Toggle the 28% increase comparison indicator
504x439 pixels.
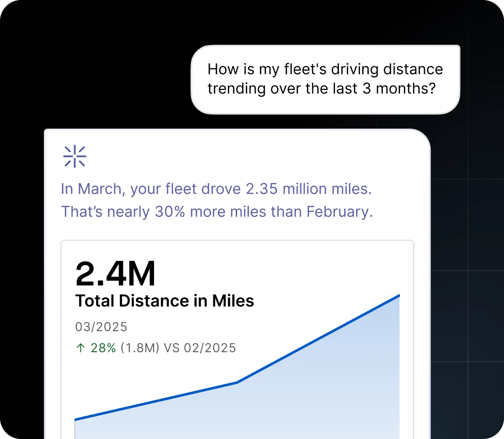[103, 348]
